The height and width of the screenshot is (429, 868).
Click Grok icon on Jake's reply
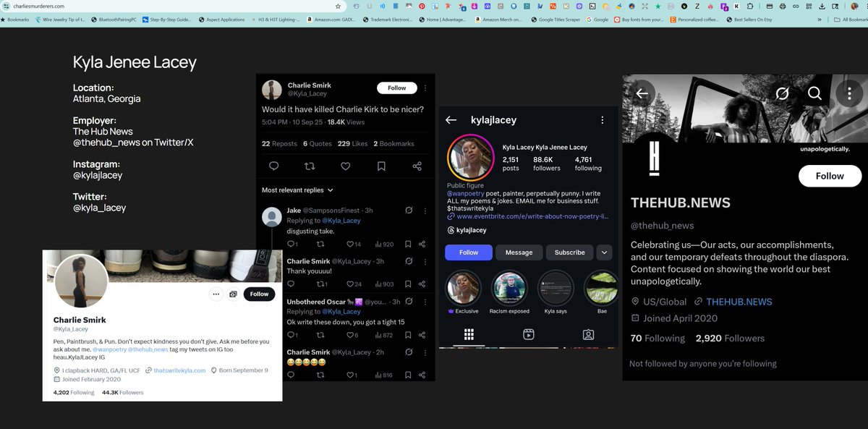click(409, 211)
